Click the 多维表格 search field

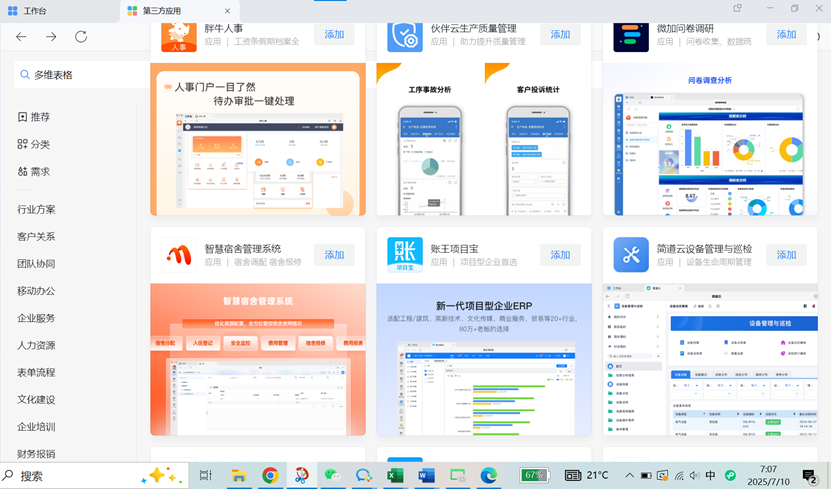pyautogui.click(x=82, y=75)
